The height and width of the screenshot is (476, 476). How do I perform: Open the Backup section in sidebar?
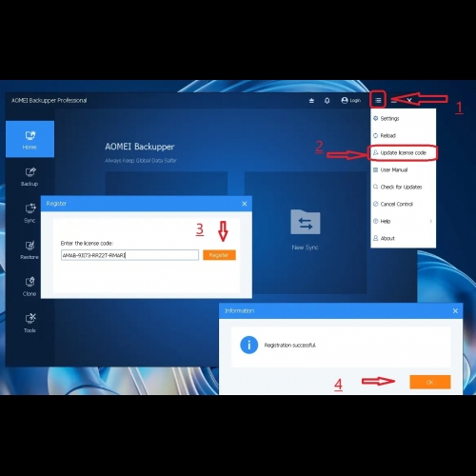30,176
